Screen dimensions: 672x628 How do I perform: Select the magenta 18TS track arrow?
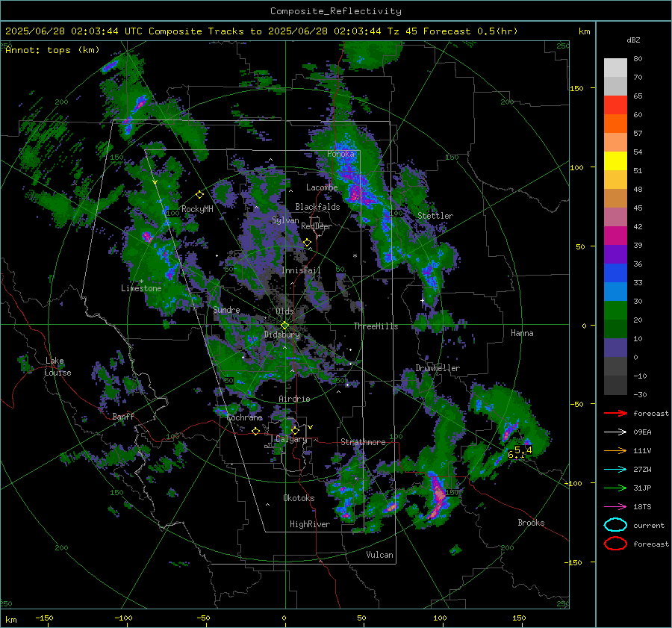pyautogui.click(x=615, y=507)
